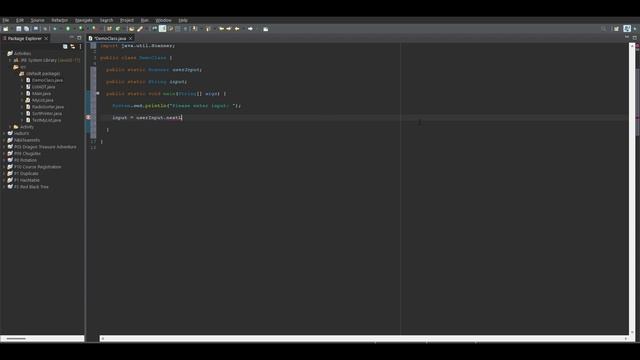Image resolution: width=640 pixels, height=360 pixels.
Task: Click the green Run button icon
Action: click(68, 29)
